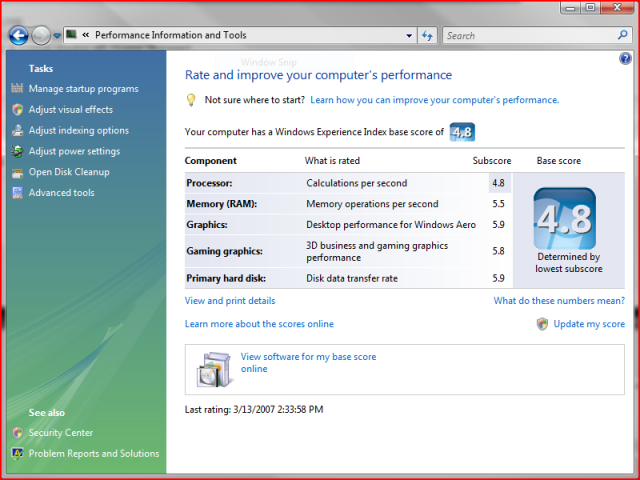
Task: Click the Adjust indexing options icon
Action: (x=17, y=130)
